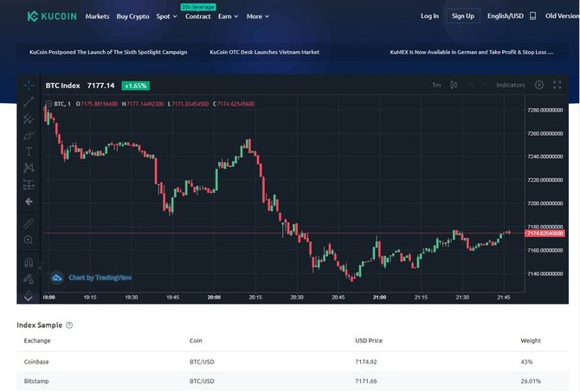Select the crosshair cursor tool

tap(29, 86)
